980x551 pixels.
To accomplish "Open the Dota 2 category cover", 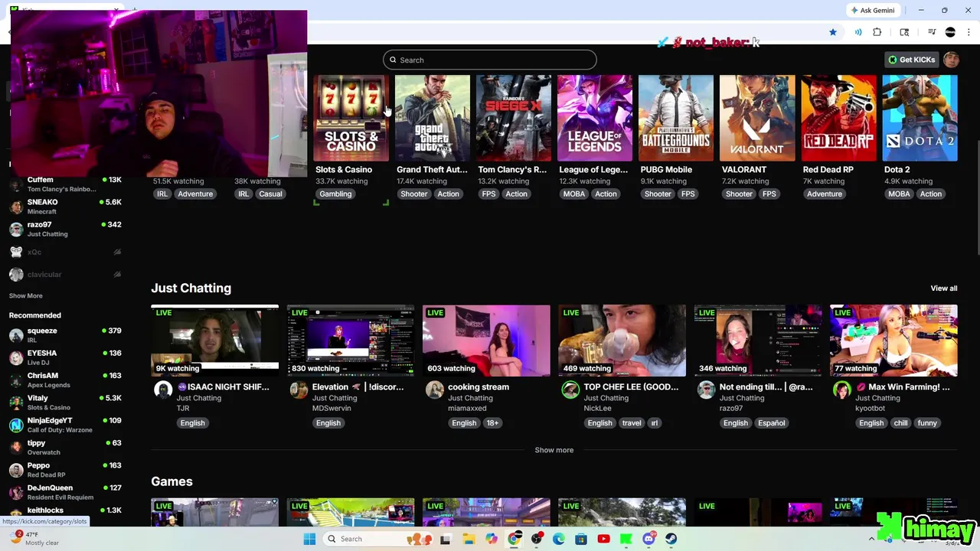I will [920, 119].
